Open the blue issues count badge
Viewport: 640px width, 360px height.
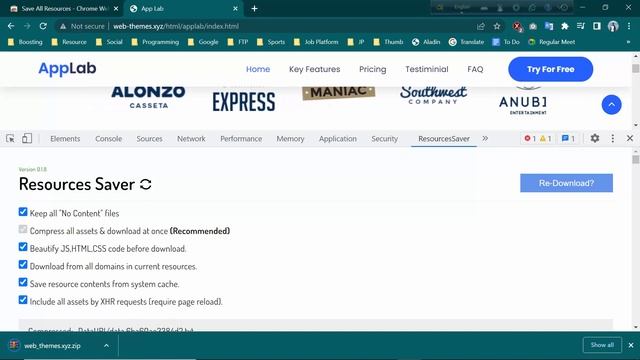tap(568, 138)
